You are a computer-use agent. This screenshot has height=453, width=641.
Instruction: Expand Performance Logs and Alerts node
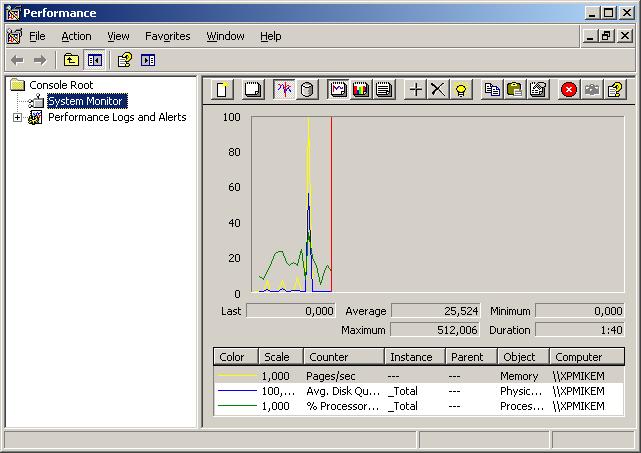[x=18, y=118]
